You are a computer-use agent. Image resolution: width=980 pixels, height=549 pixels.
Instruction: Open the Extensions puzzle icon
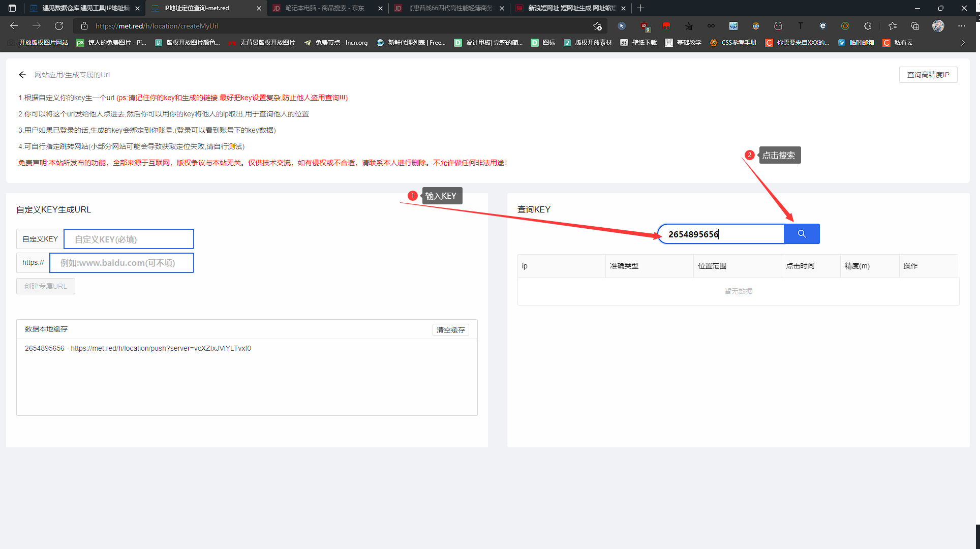(868, 26)
